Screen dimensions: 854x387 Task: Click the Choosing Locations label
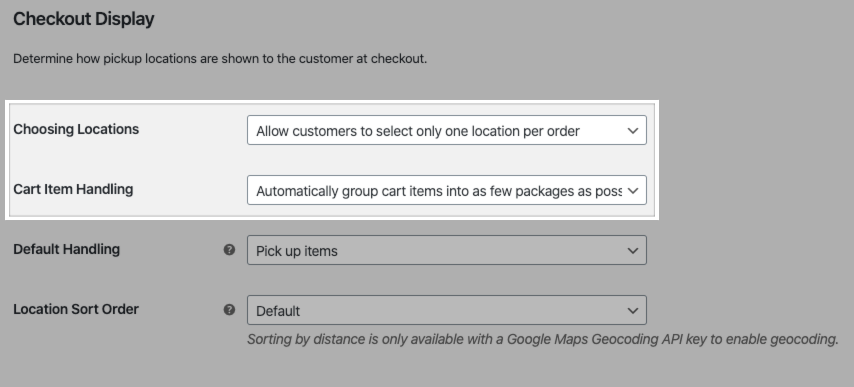(76, 129)
